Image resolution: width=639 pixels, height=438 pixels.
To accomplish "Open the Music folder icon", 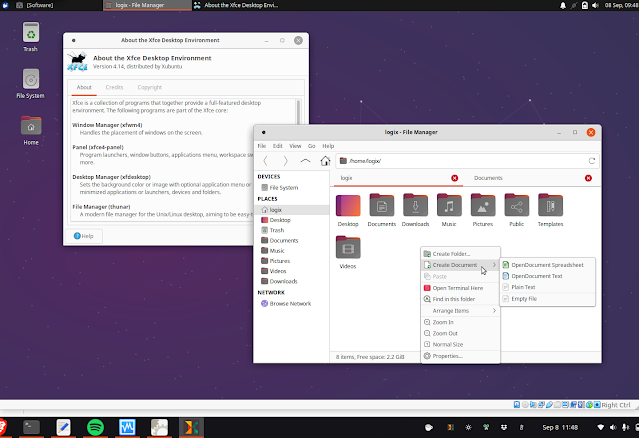I will click(x=450, y=206).
